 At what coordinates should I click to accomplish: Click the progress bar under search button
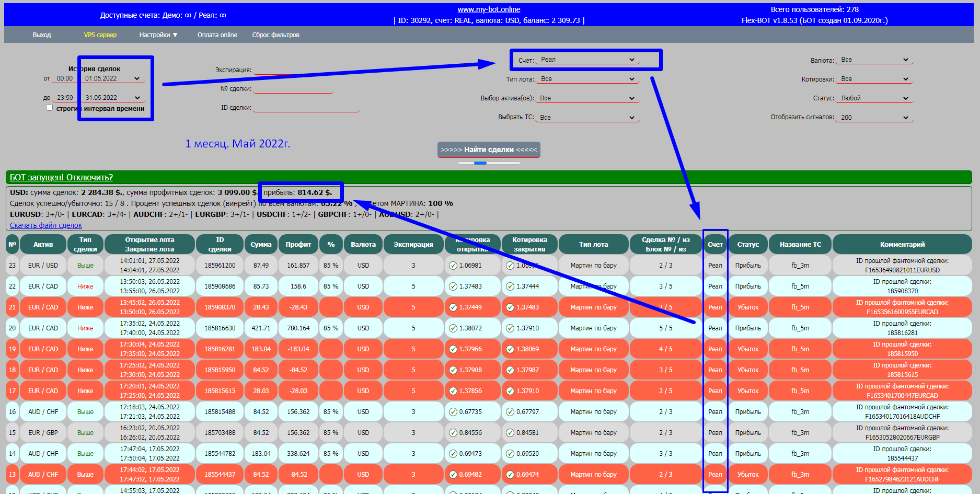tap(489, 163)
